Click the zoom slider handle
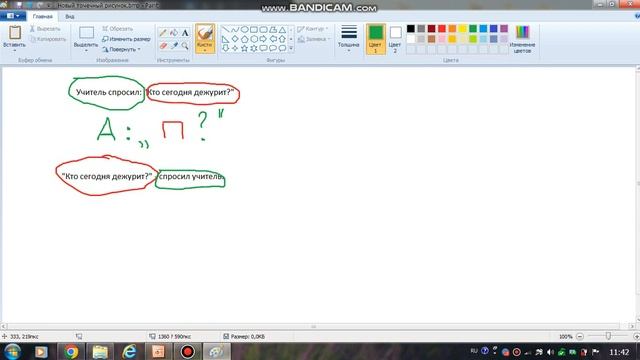The height and width of the screenshot is (360, 640). 608,336
